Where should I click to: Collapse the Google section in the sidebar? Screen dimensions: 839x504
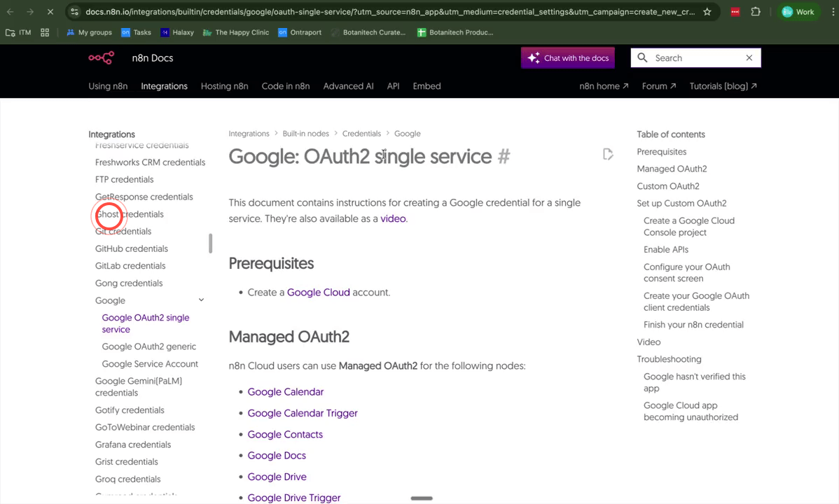coord(201,299)
